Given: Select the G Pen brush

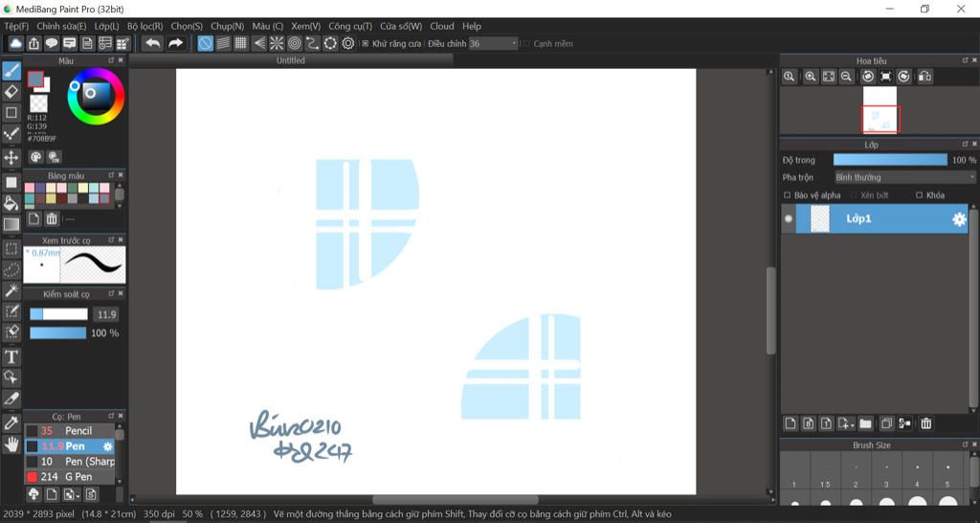Looking at the screenshot, I should tap(69, 477).
